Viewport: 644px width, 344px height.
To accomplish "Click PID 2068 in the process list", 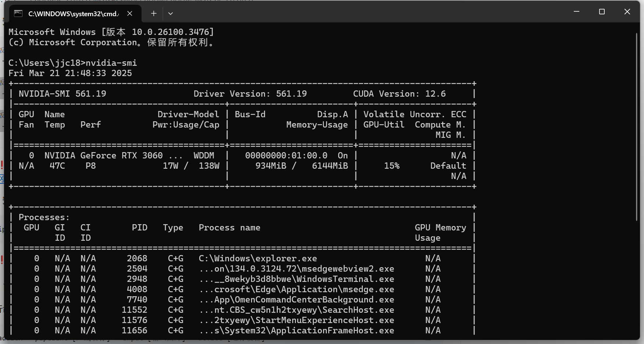I will point(137,258).
